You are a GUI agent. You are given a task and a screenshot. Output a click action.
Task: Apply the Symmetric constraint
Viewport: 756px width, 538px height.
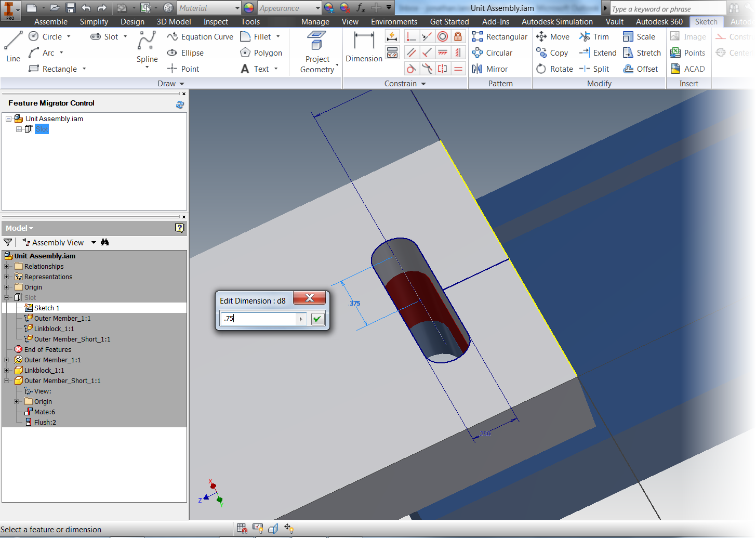coord(442,69)
